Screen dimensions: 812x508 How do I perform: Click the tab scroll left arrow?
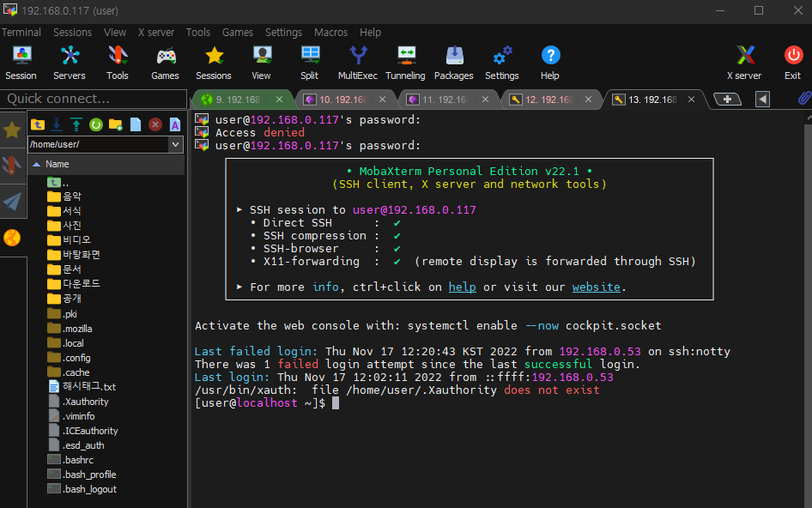click(762, 99)
